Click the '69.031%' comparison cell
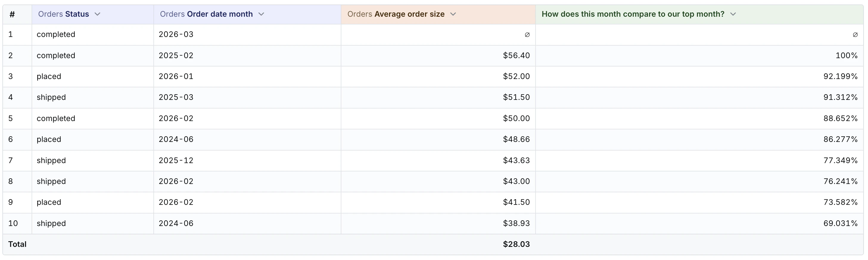Screen dimensions: 868x260 [x=699, y=224]
